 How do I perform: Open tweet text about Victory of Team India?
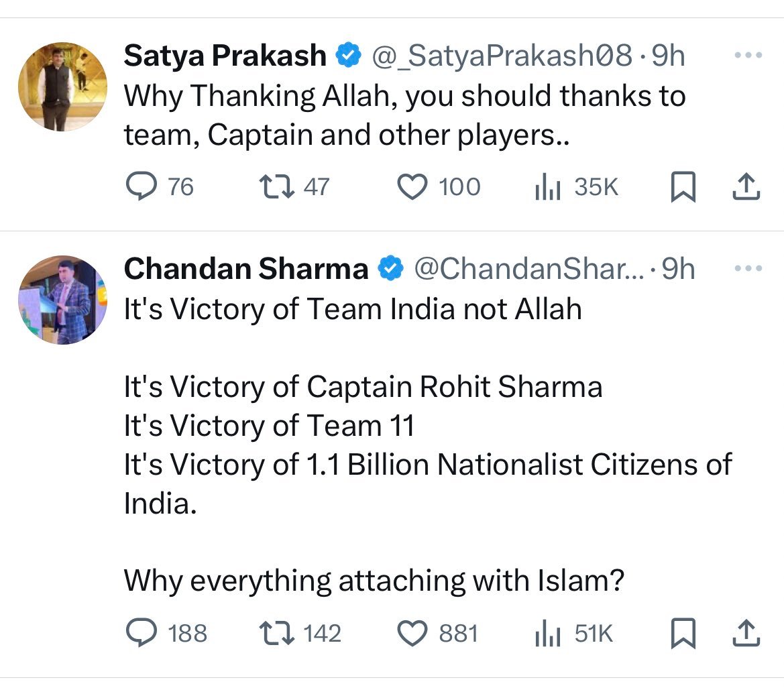click(352, 309)
